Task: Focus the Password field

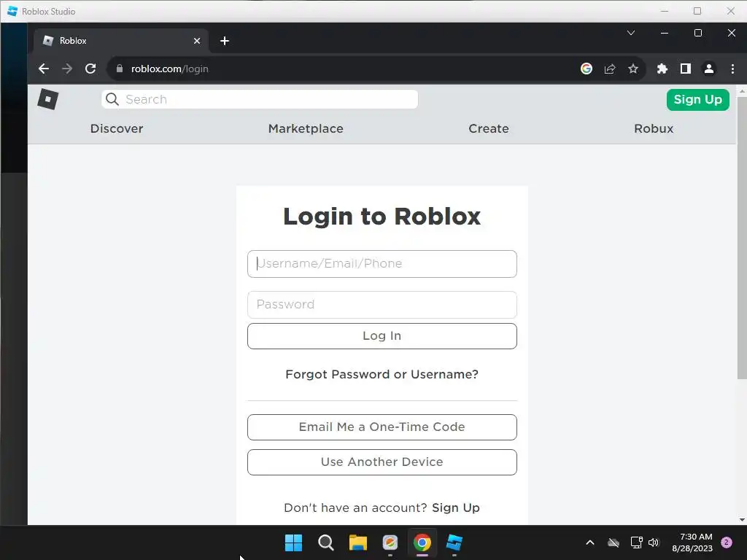Action: tap(382, 304)
